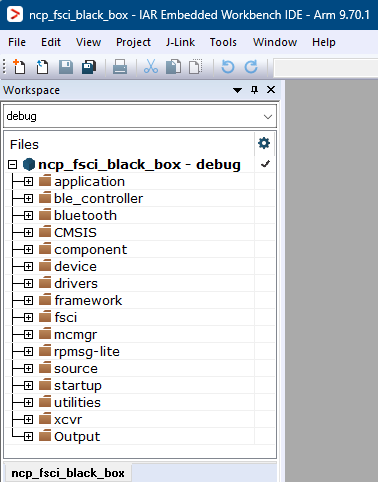Open the Project menu
This screenshot has width=378, height=482.
click(133, 42)
